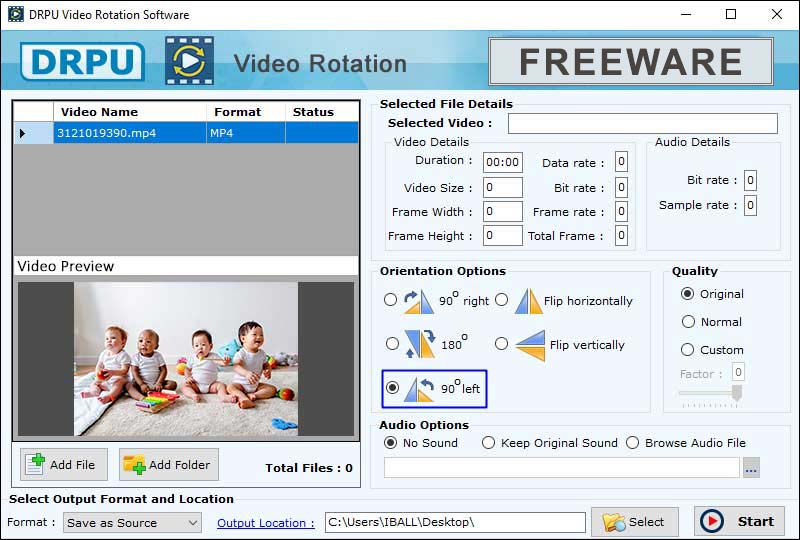Screen dimensions: 800x540
Task: Click the video rotation film logo icon
Action: click(x=189, y=61)
